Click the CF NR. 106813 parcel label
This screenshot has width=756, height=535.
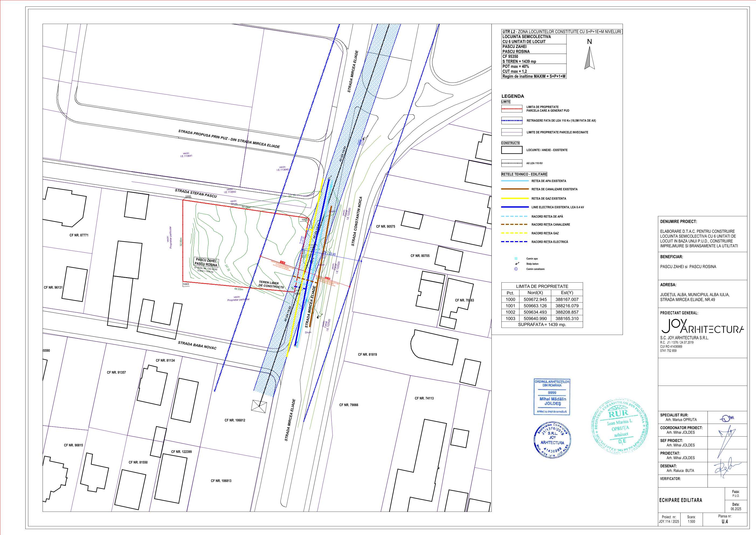point(221,481)
